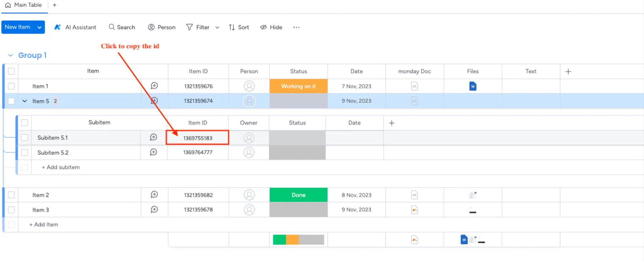
Task: Select the Item 5 checkbox
Action: coord(11,101)
